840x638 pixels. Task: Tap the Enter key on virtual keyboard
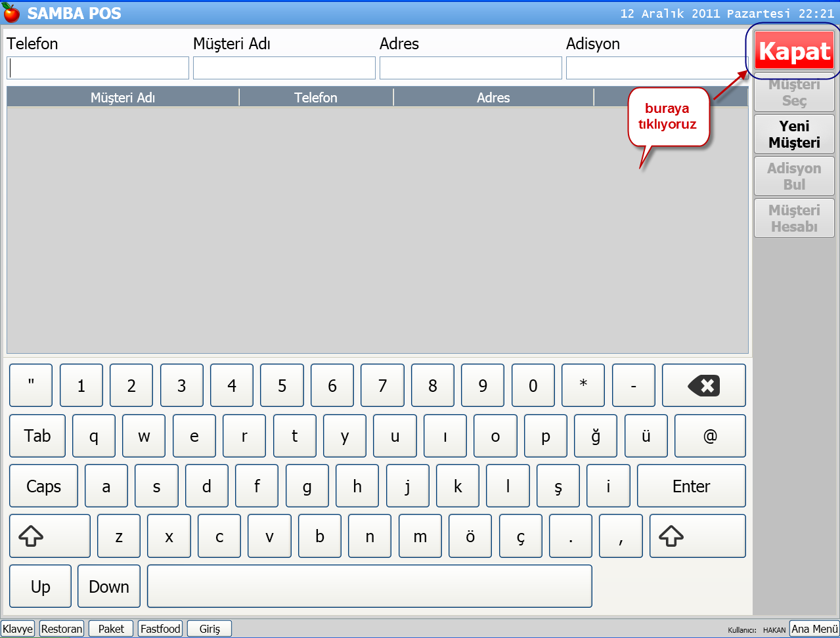pyautogui.click(x=692, y=486)
